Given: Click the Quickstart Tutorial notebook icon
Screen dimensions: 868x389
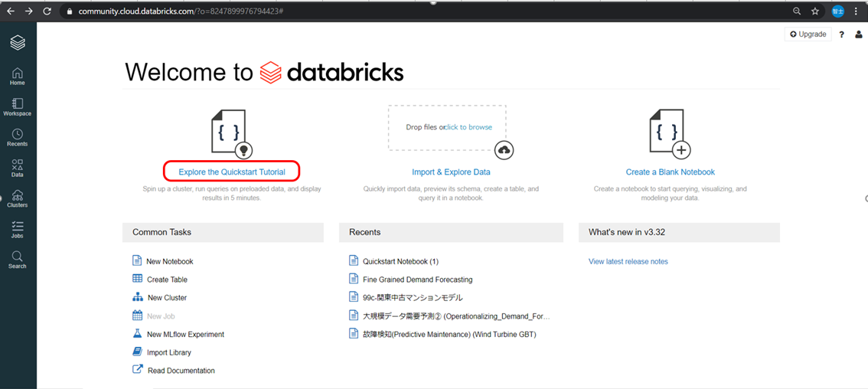Looking at the screenshot, I should click(231, 133).
